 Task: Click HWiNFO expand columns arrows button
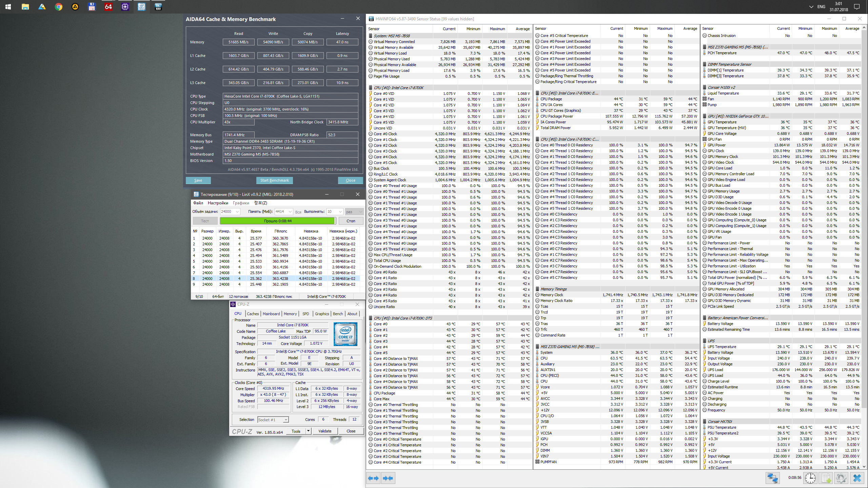(373, 478)
